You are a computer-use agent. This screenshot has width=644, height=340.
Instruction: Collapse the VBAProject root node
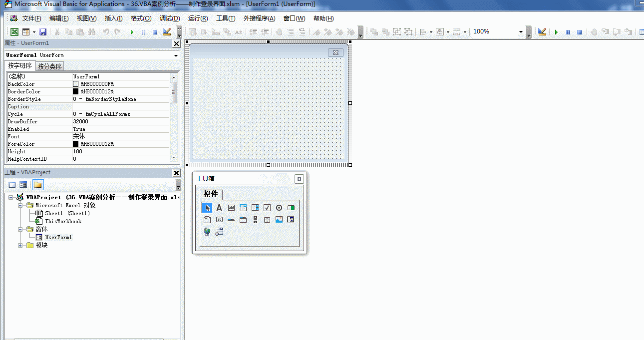10,198
